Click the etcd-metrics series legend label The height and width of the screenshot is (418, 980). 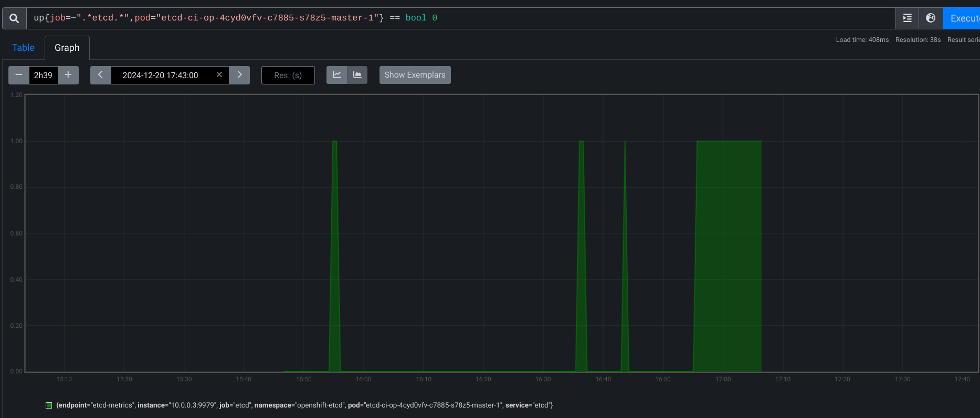pyautogui.click(x=304, y=405)
